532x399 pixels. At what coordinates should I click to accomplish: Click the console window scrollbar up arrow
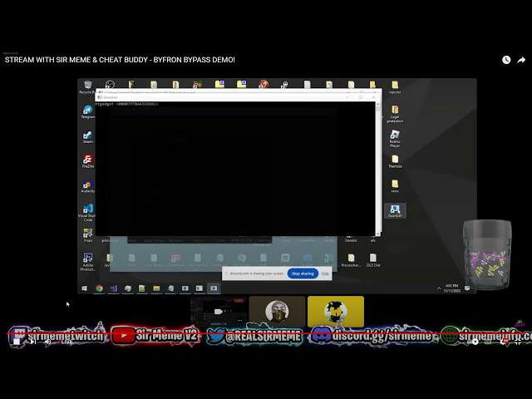coord(378,105)
